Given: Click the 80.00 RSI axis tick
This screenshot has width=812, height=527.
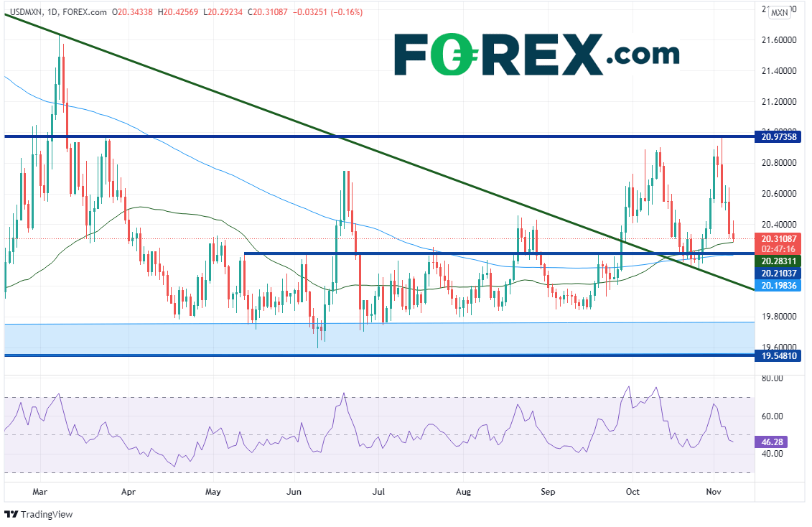Looking at the screenshot, I should click(x=772, y=378).
